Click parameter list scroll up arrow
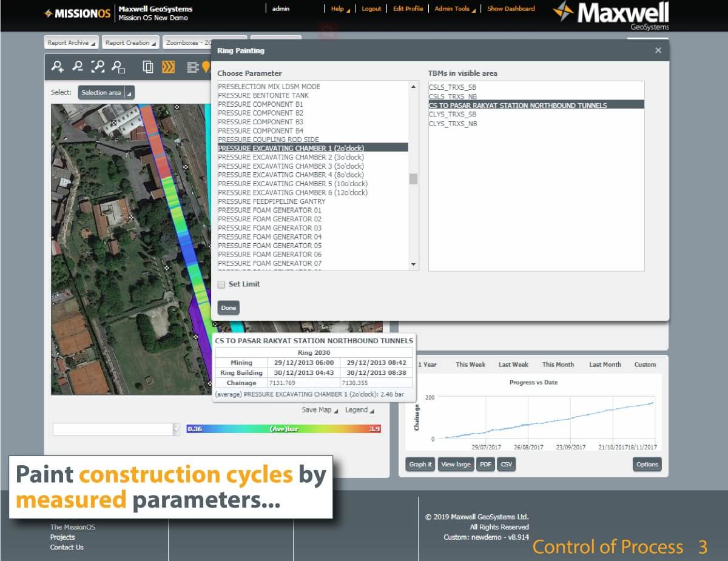The height and width of the screenshot is (561, 728). pos(414,87)
